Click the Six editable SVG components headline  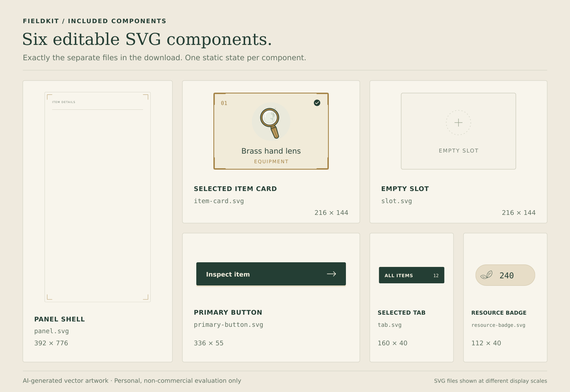[x=147, y=39]
